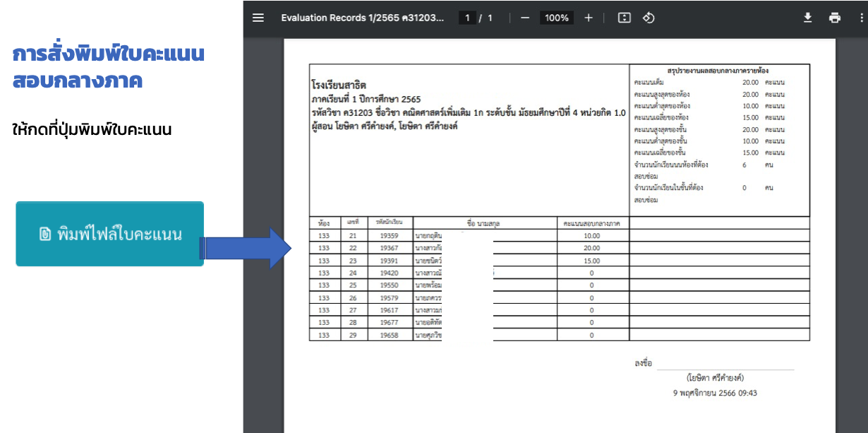Click the summary label คะแนนต่ำสุดของห้อง
This screenshot has height=433, width=868.
(x=662, y=106)
